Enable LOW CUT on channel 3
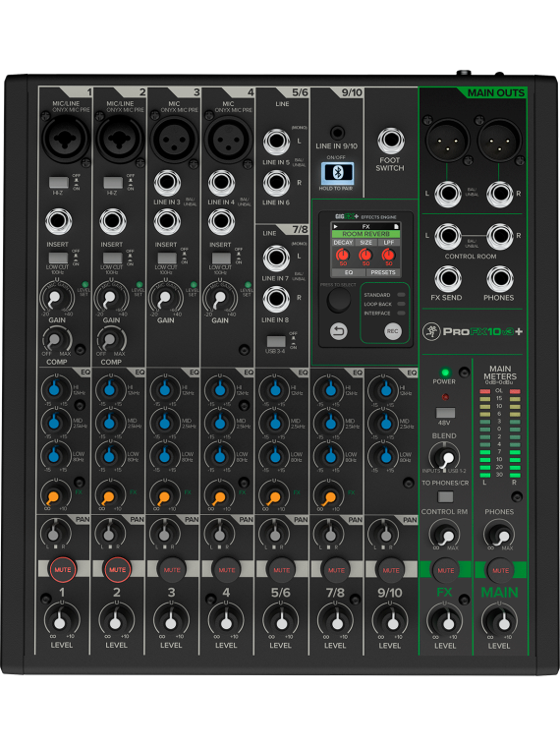 (x=167, y=258)
